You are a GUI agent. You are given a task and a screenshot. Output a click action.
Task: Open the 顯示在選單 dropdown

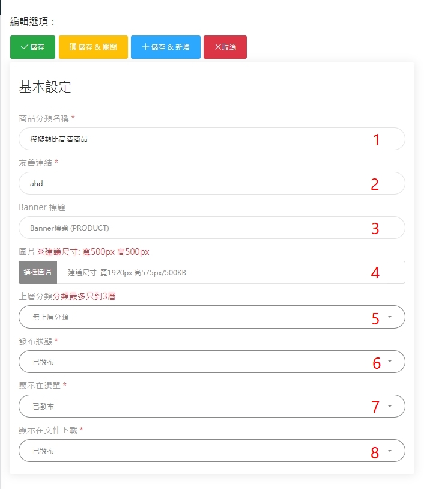click(x=212, y=406)
